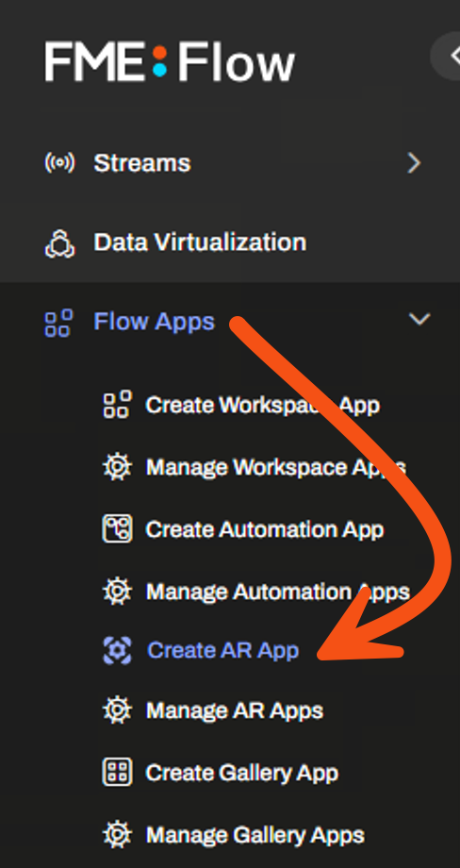This screenshot has height=868, width=460.
Task: Collapse Flow Apps with its chevron
Action: 419,319
